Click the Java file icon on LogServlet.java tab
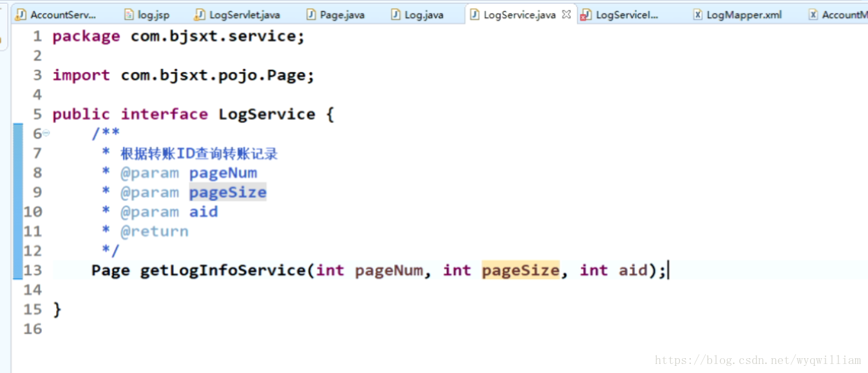This screenshot has height=373, width=868. [200, 14]
